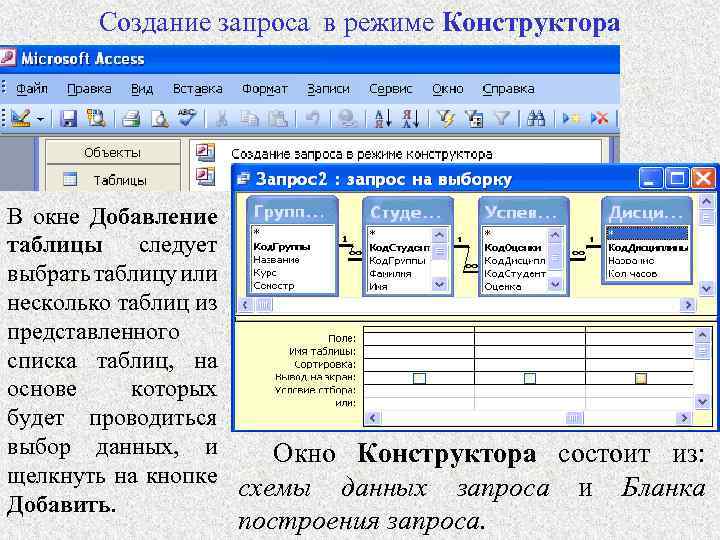Click the Find binoculars icon
Screen dimensions: 720x540
coord(536,119)
